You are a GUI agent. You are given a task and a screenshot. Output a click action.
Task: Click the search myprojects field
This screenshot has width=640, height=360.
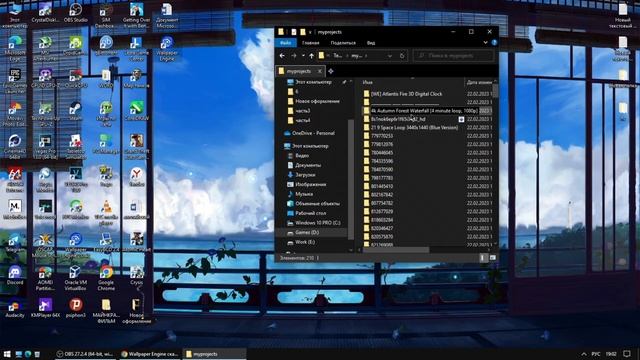pyautogui.click(x=453, y=56)
